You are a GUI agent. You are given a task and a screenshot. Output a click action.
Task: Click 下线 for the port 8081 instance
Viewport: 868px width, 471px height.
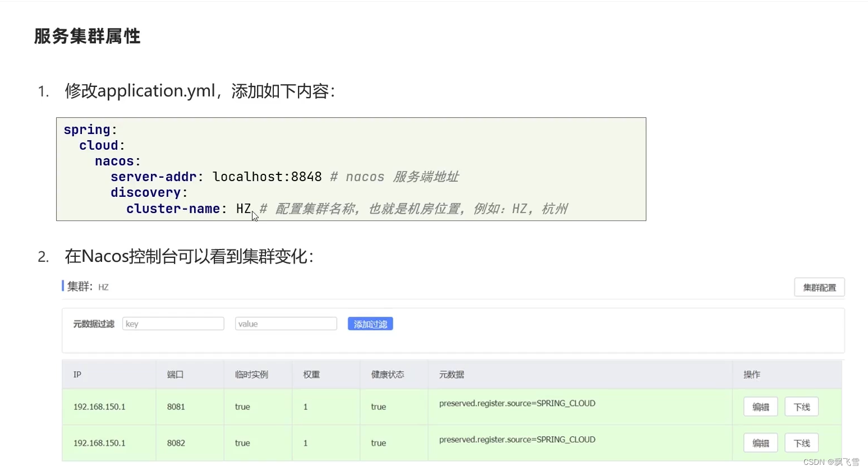coord(802,407)
